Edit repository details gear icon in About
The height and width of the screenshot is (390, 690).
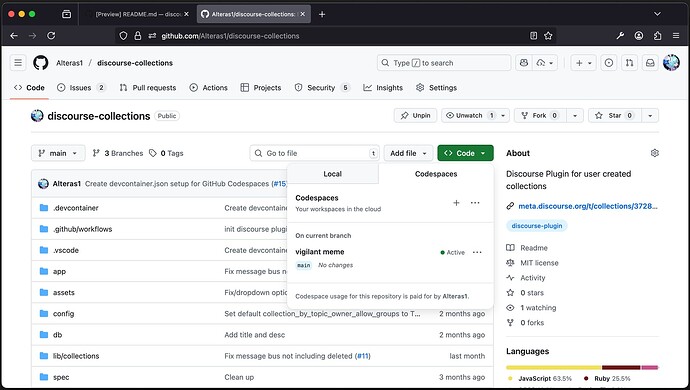tap(654, 153)
